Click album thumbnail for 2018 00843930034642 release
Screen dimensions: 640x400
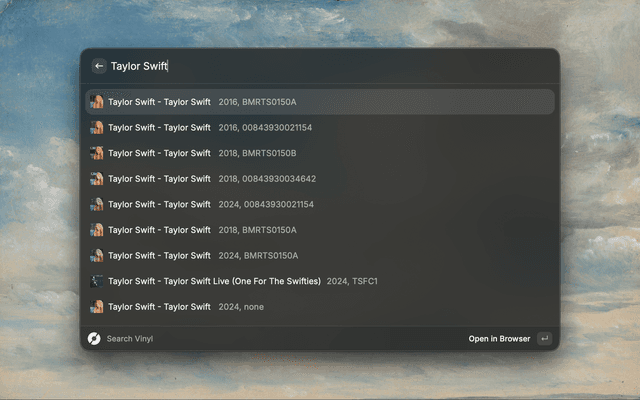[x=97, y=179]
